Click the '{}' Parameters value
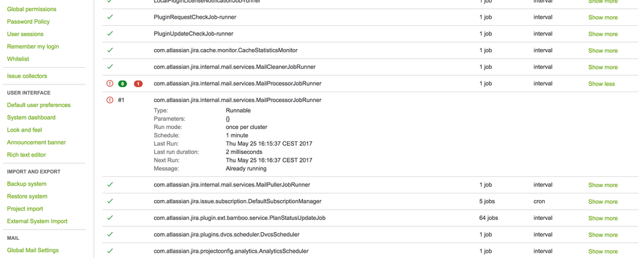 click(228, 119)
